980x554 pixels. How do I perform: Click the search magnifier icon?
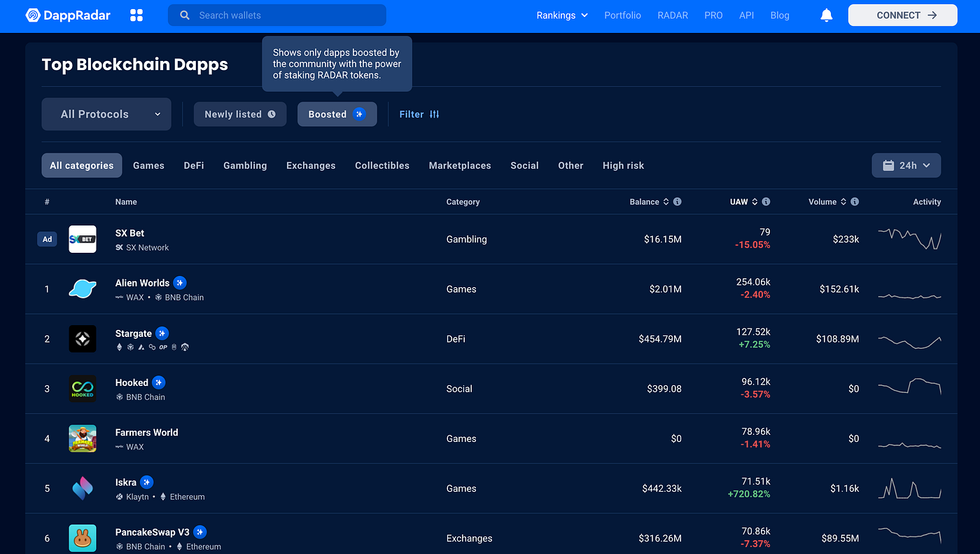(185, 15)
